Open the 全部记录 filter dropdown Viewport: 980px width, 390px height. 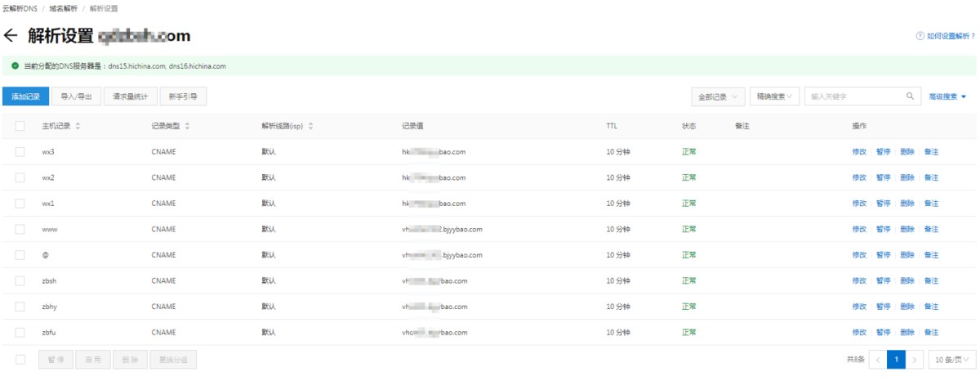[x=717, y=96]
